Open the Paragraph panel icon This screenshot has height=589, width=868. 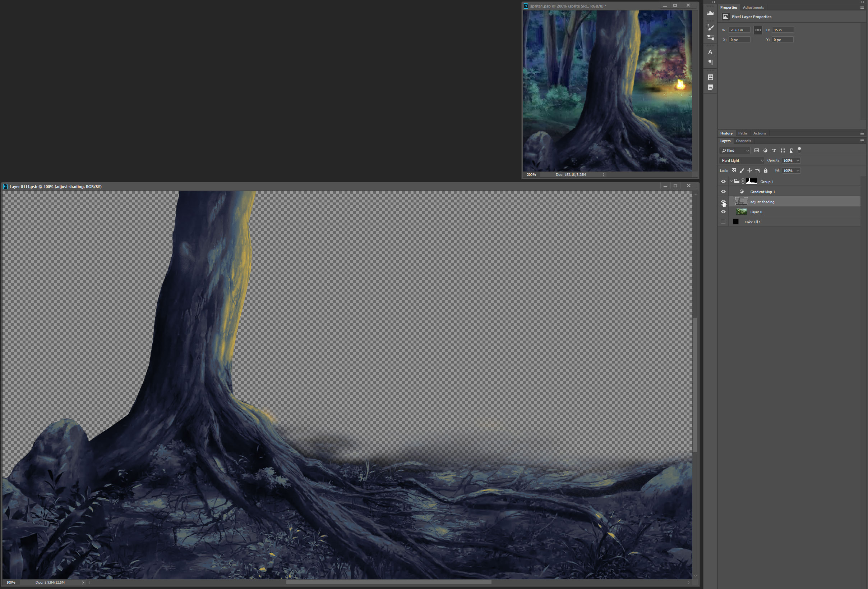710,63
